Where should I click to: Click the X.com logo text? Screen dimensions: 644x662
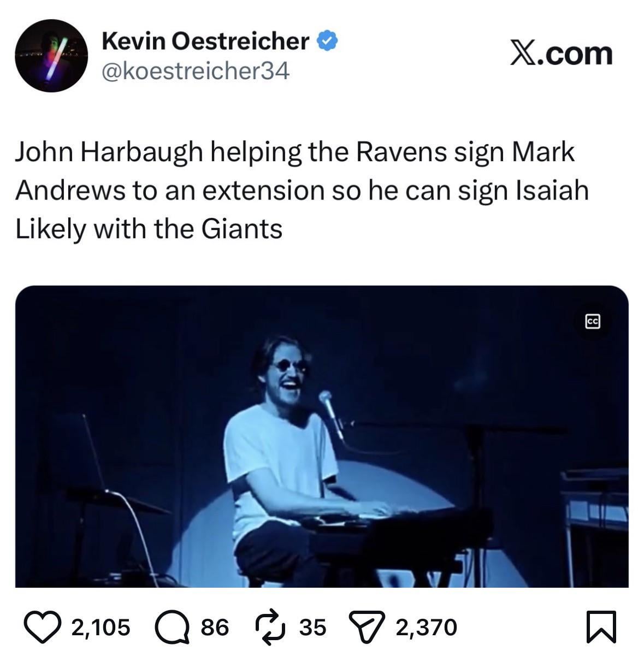click(x=562, y=54)
